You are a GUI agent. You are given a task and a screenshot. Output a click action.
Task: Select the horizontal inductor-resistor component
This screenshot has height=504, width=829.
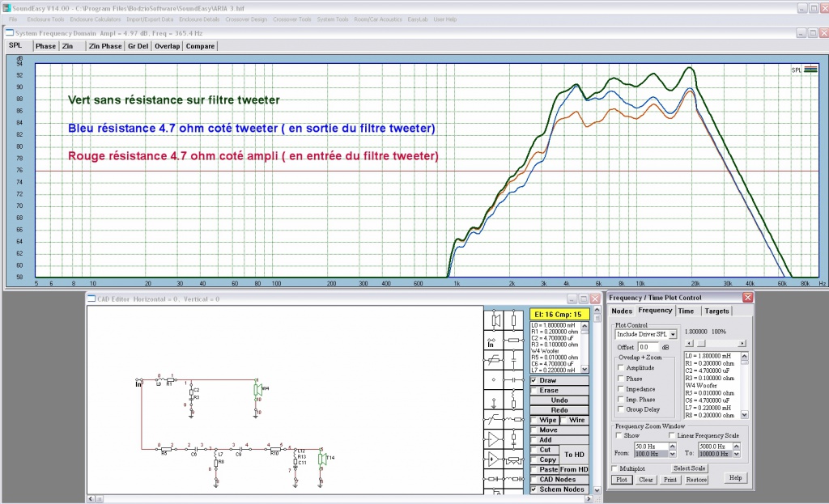(x=513, y=419)
